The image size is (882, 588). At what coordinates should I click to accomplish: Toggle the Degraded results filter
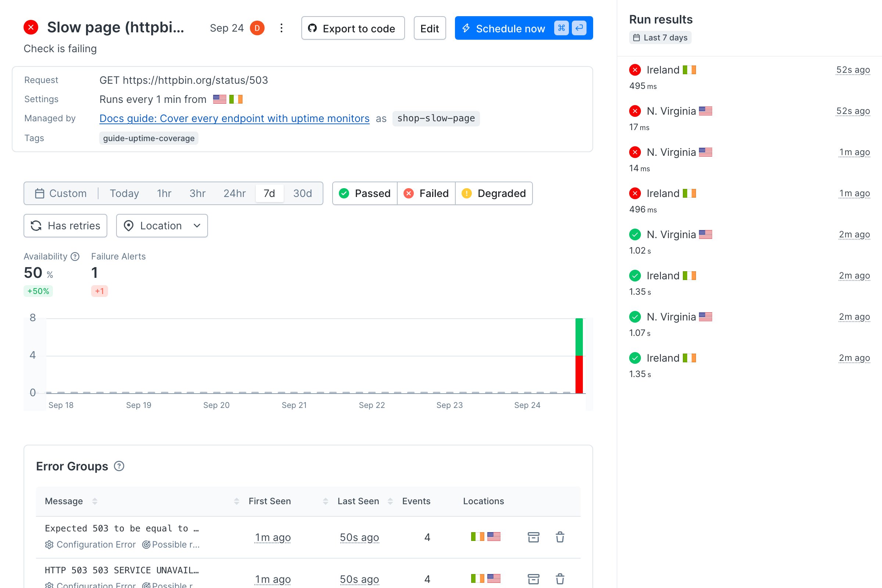click(494, 194)
